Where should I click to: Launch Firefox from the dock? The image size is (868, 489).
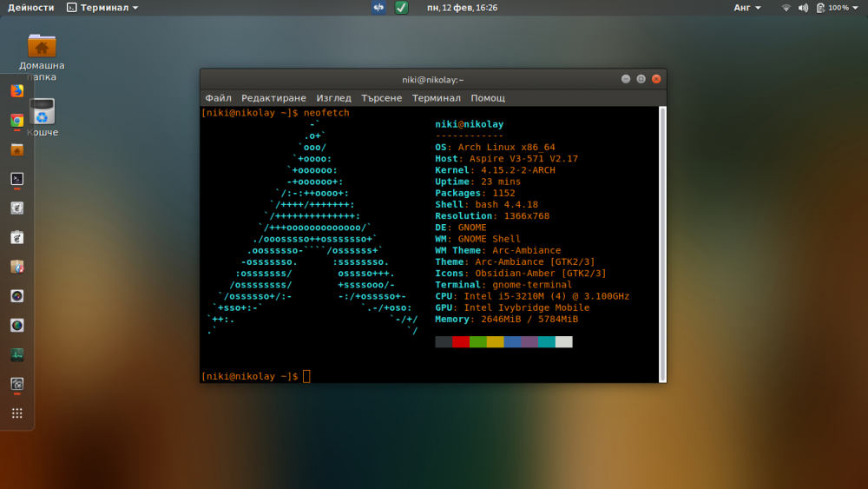17,91
